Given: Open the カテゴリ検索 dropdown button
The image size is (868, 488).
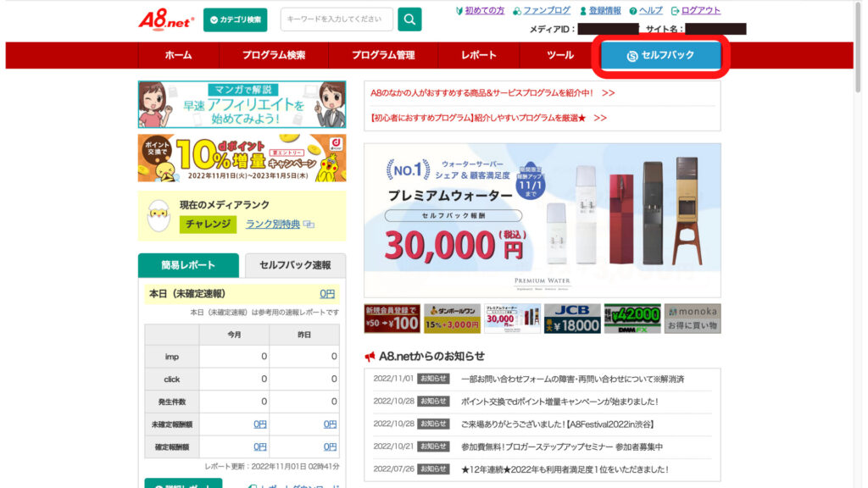Looking at the screenshot, I should click(236, 20).
